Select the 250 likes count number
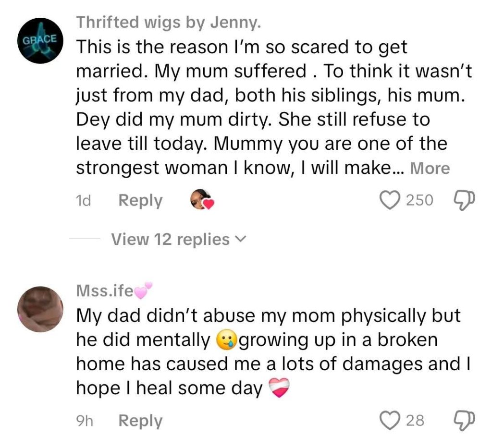The image size is (492, 448). 420,200
